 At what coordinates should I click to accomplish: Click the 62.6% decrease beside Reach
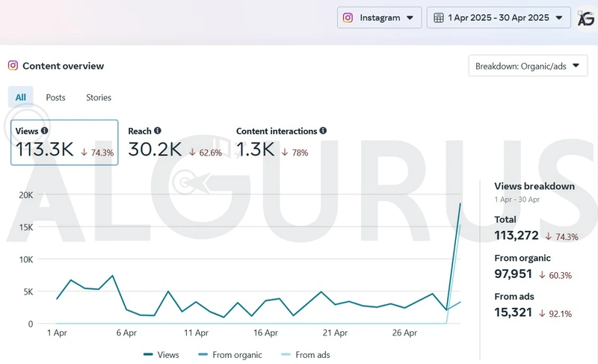coord(206,152)
